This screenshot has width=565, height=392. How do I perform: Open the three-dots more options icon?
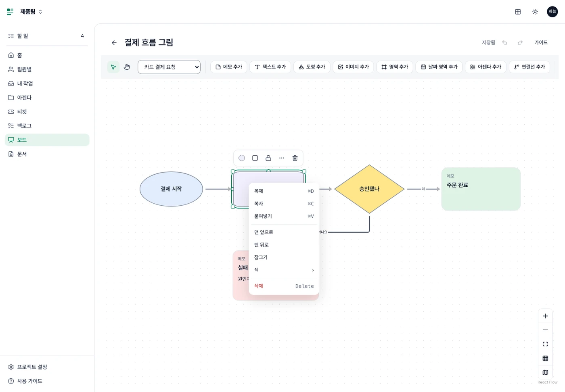click(x=282, y=158)
